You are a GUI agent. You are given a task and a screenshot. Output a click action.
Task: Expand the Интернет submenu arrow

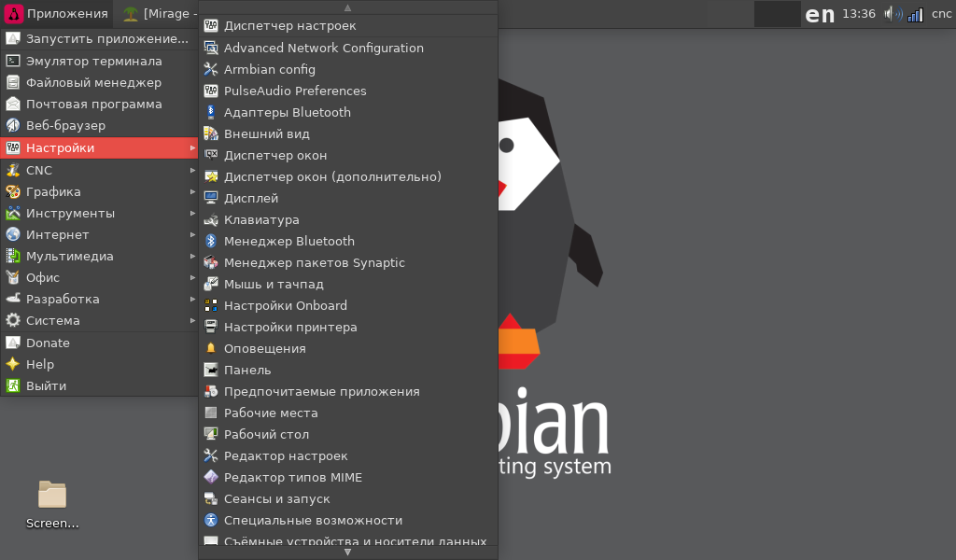(192, 234)
